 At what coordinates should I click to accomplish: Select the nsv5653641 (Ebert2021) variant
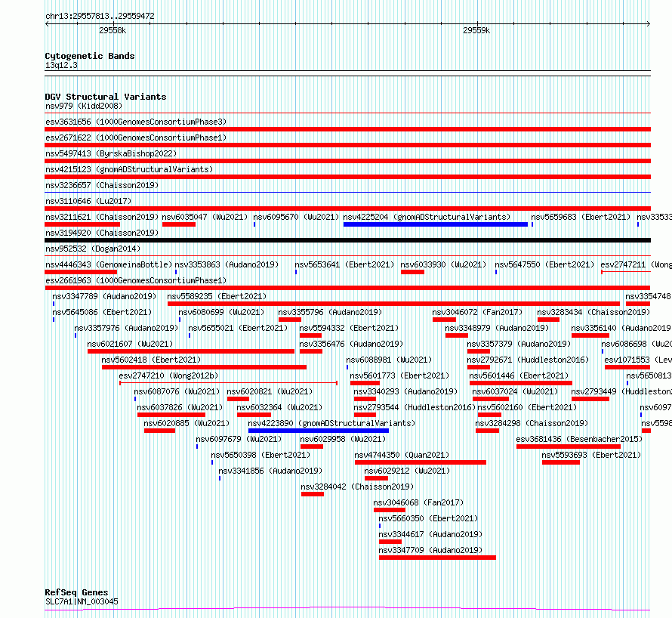tap(344, 264)
